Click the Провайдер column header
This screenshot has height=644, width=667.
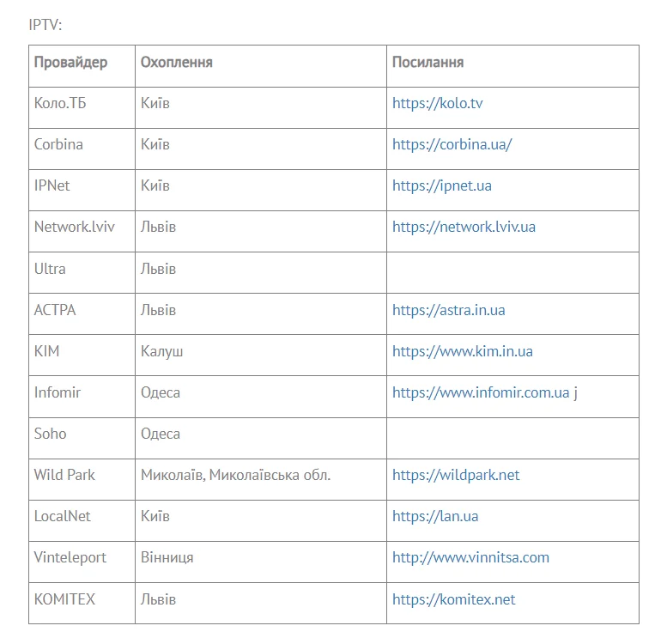pos(70,63)
